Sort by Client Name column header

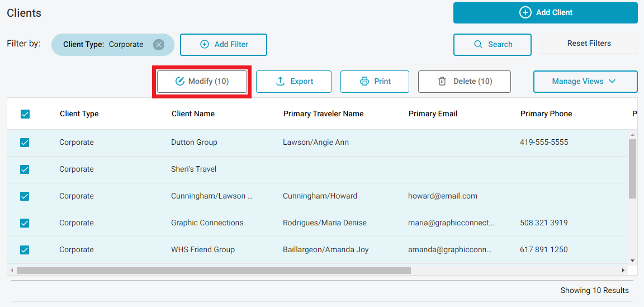coord(193,114)
